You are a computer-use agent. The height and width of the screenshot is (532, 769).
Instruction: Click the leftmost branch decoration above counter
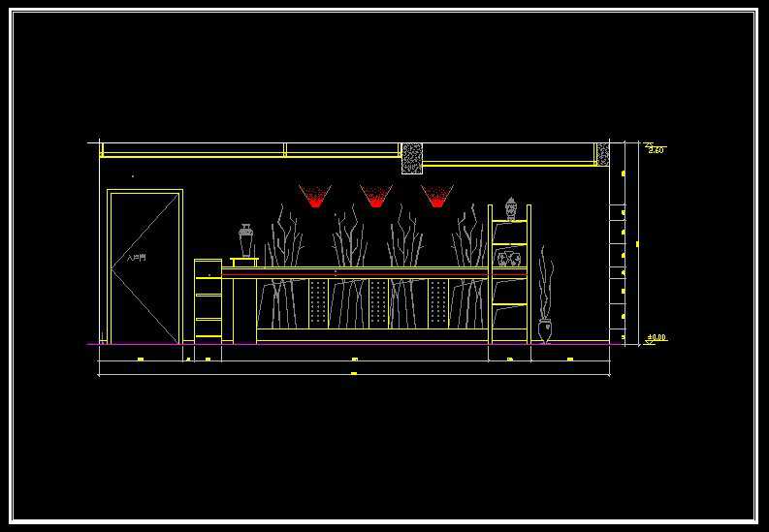pos(282,235)
